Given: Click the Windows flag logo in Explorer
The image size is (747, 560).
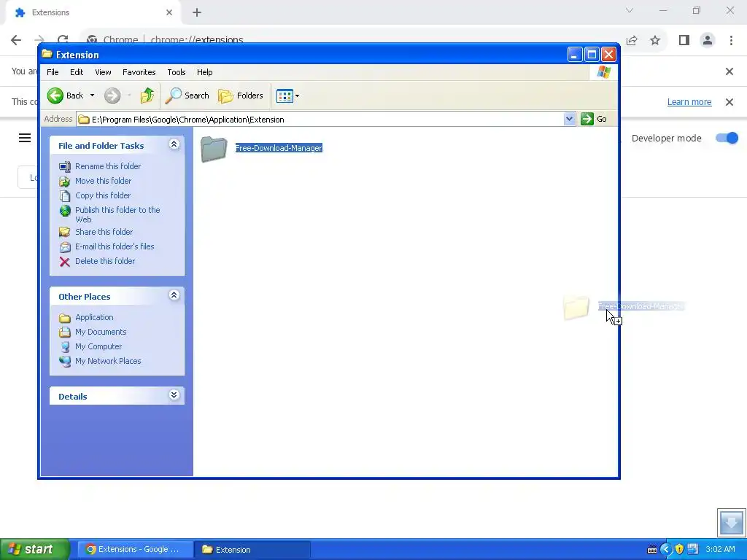Looking at the screenshot, I should point(603,72).
